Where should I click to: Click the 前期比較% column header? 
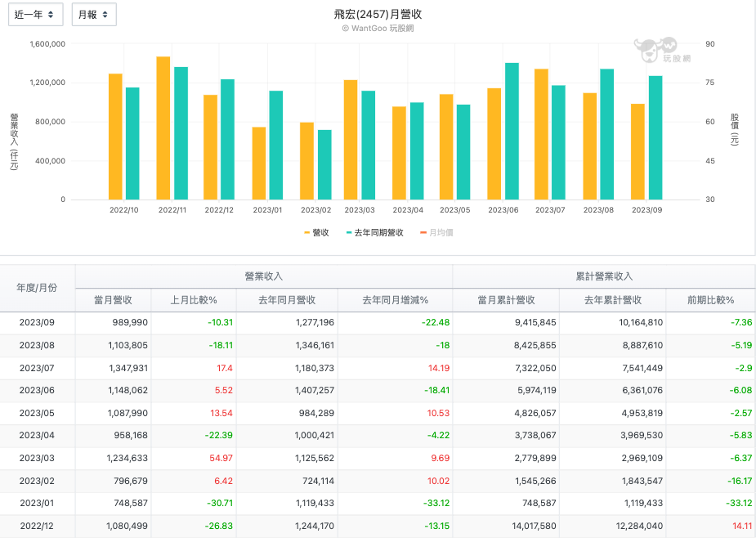710,300
